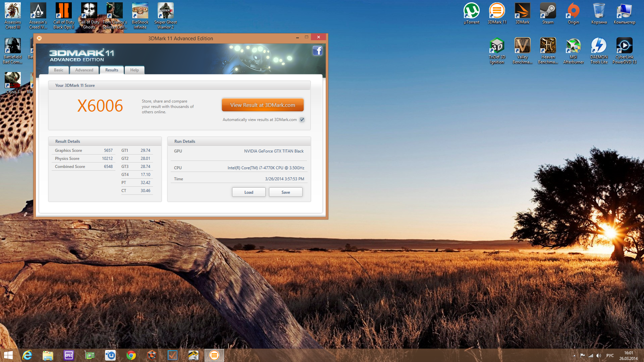
Task: Click the volume icon in the system tray
Action: pyautogui.click(x=599, y=356)
